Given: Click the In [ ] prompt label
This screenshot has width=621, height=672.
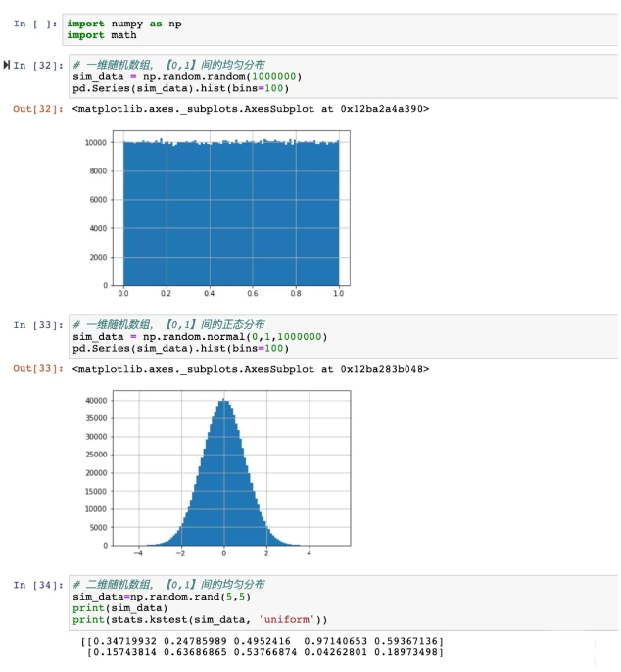Looking at the screenshot, I should pos(35,24).
